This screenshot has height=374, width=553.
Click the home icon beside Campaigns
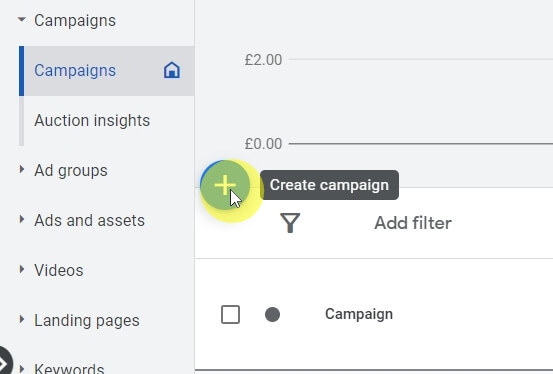(x=172, y=70)
